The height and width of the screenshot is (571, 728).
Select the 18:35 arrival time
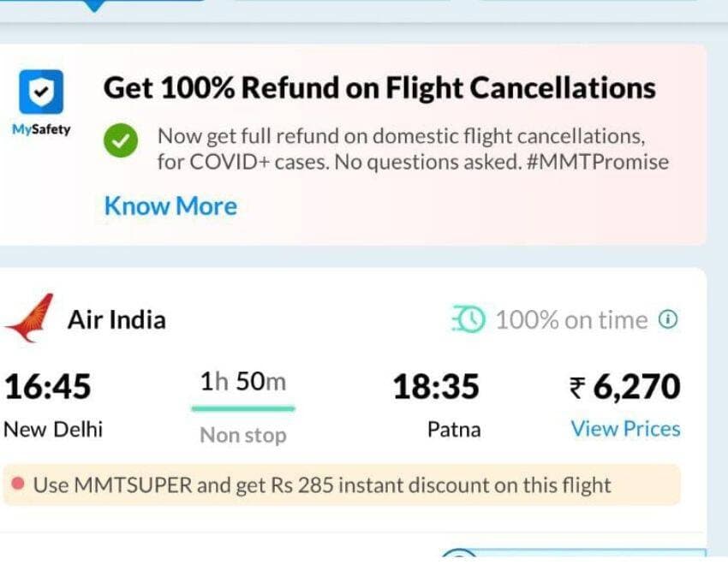(436, 387)
